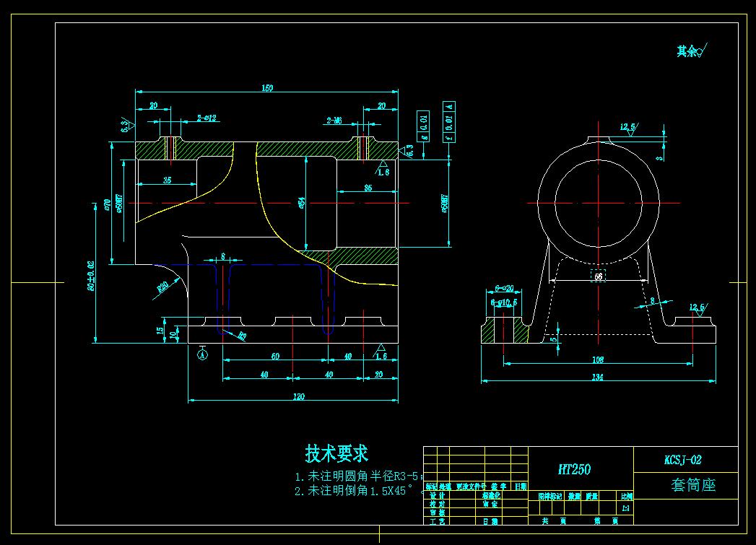The height and width of the screenshot is (545, 756).
Task: Select the 60 hole spacing dimension
Action: [275, 356]
